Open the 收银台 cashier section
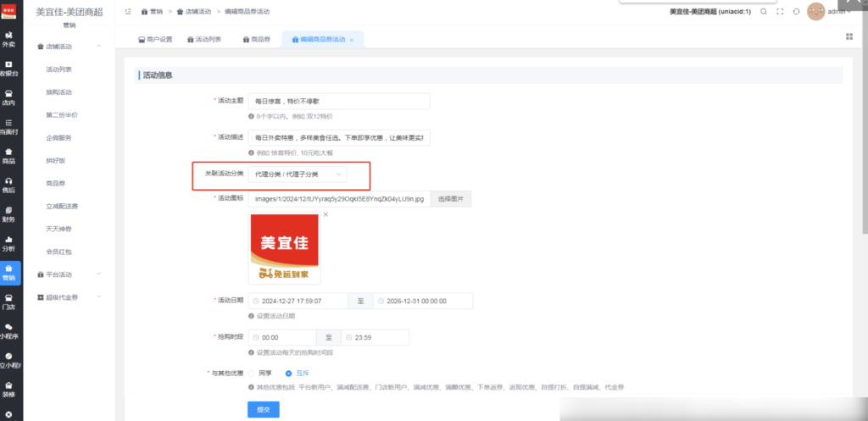This screenshot has height=421, width=868. [x=8, y=68]
